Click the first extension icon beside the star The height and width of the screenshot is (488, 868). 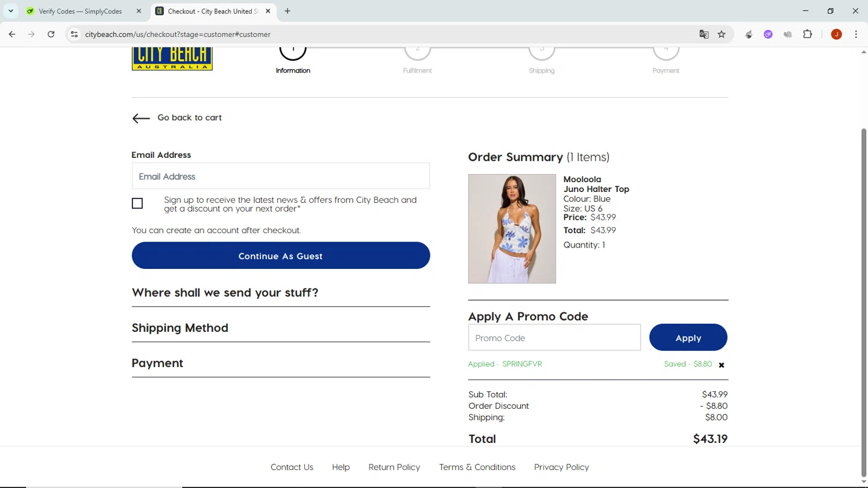[x=749, y=34]
